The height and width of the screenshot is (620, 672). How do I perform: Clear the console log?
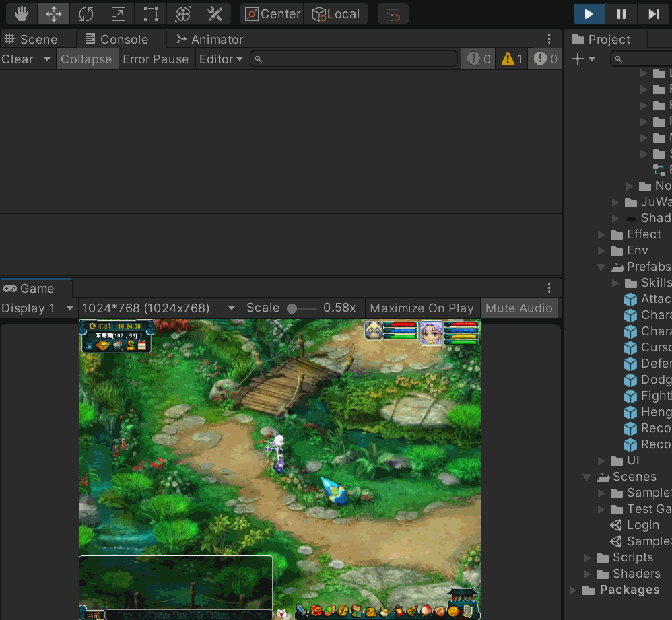(18, 59)
